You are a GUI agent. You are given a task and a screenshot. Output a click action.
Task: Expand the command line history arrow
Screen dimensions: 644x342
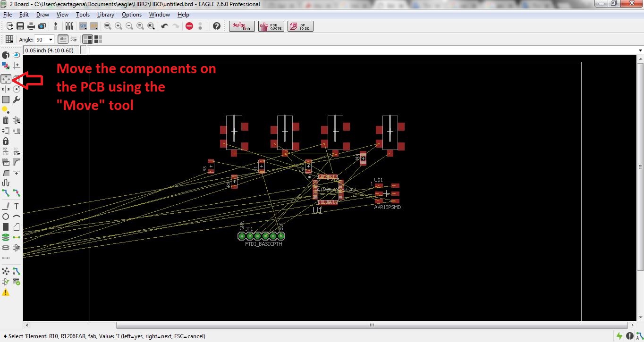tap(640, 50)
